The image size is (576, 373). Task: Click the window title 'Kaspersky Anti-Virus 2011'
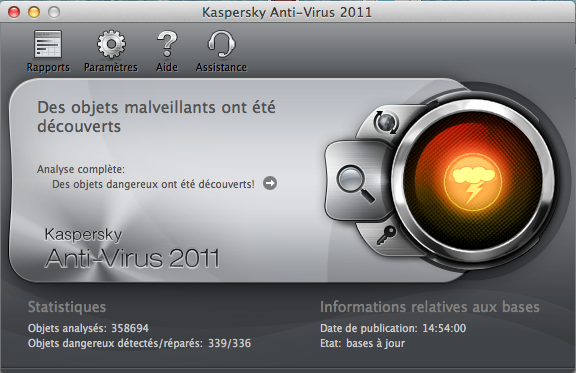point(287,12)
